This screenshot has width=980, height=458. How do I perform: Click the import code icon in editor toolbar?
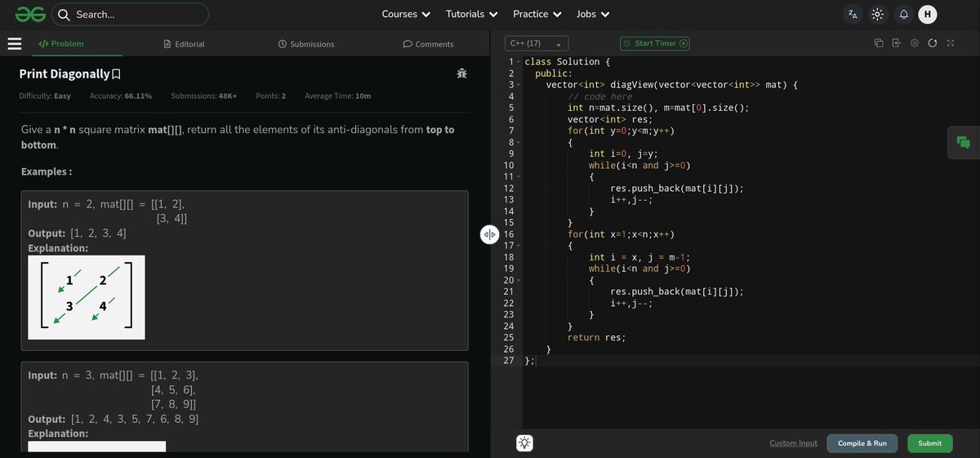(x=897, y=43)
